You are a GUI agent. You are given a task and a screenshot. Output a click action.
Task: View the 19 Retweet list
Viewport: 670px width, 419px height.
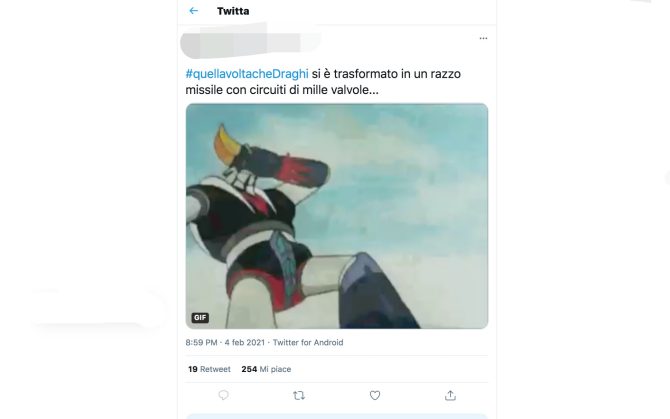[209, 369]
